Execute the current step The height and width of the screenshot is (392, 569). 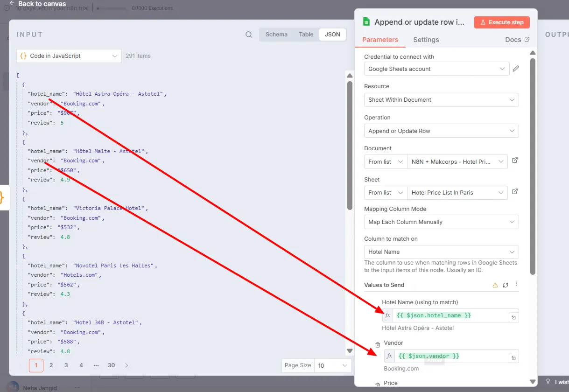click(x=502, y=22)
